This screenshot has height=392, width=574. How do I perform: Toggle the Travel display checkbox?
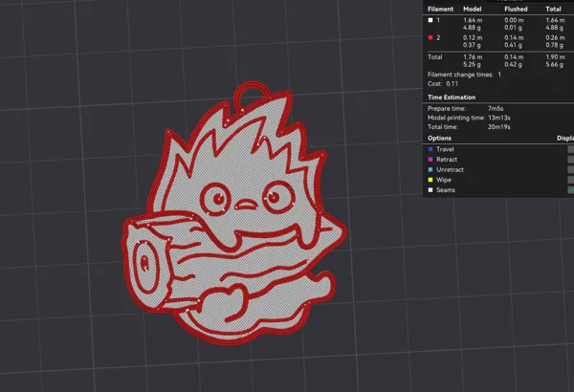(x=571, y=149)
